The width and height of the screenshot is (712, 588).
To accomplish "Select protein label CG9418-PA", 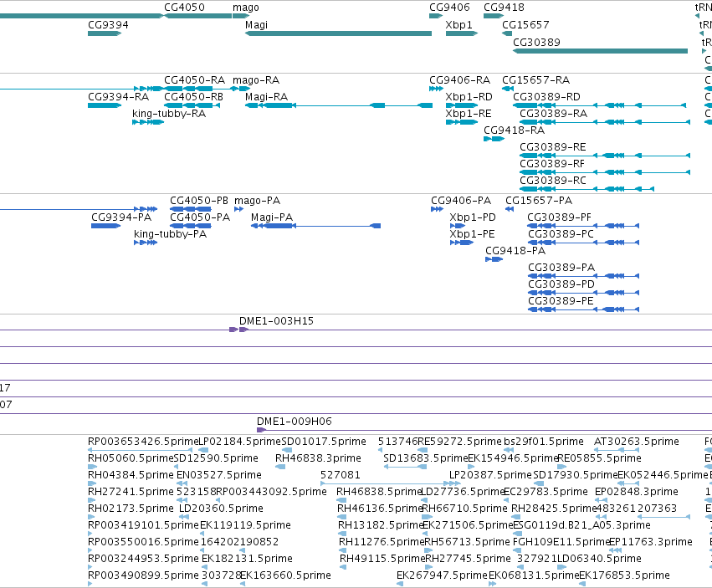I will coord(515,251).
